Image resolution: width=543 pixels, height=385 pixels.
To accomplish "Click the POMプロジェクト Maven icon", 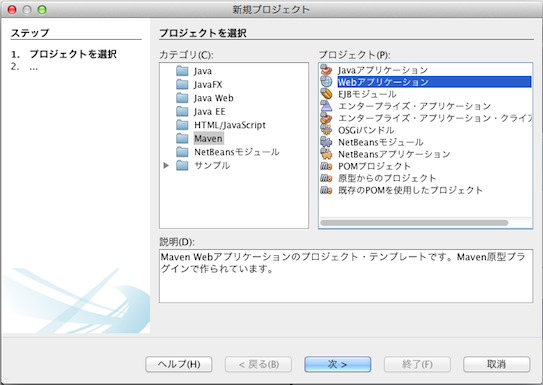I will [326, 166].
